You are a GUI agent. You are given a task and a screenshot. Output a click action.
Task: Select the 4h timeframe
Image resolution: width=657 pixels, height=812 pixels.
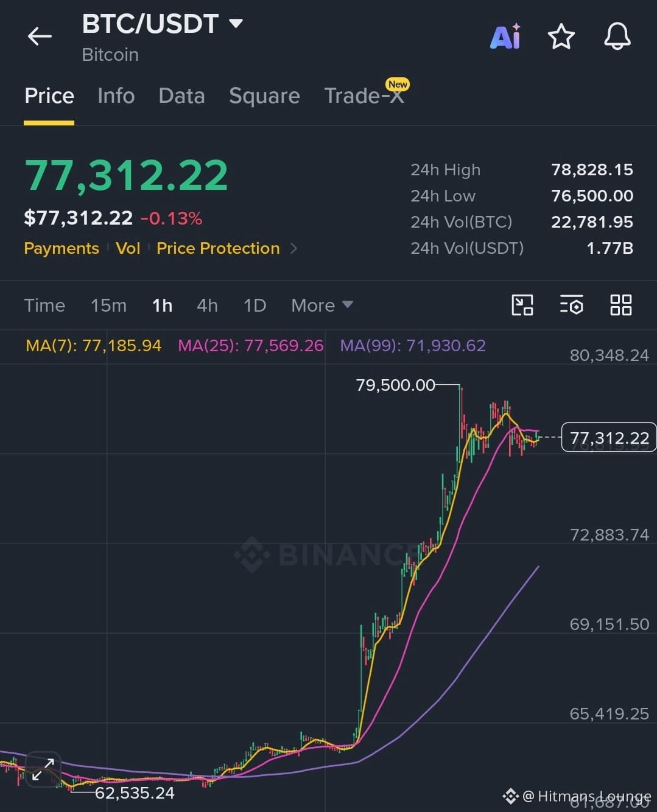pos(207,305)
